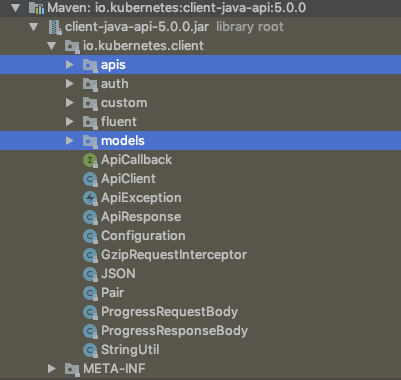Click the ApiCallback interface icon

90,160
